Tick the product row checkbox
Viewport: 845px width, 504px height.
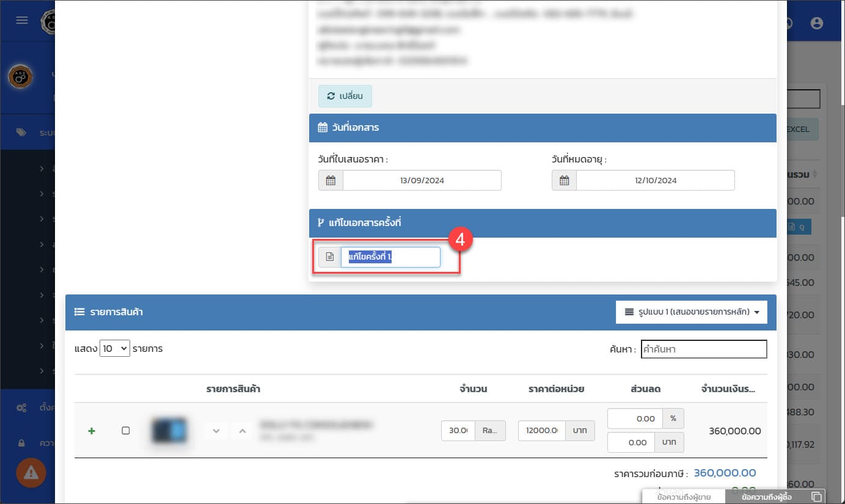[126, 431]
